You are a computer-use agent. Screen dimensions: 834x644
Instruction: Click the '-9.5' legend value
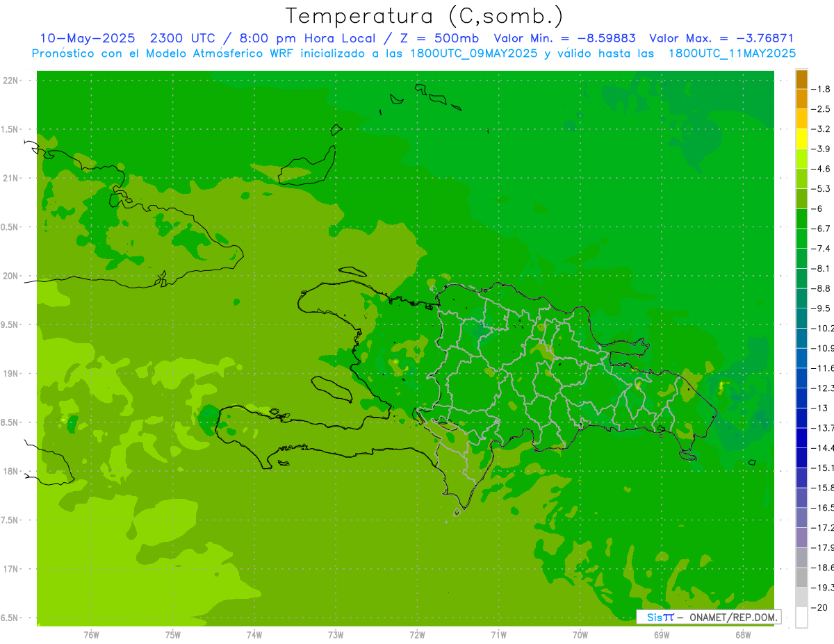pyautogui.click(x=822, y=308)
